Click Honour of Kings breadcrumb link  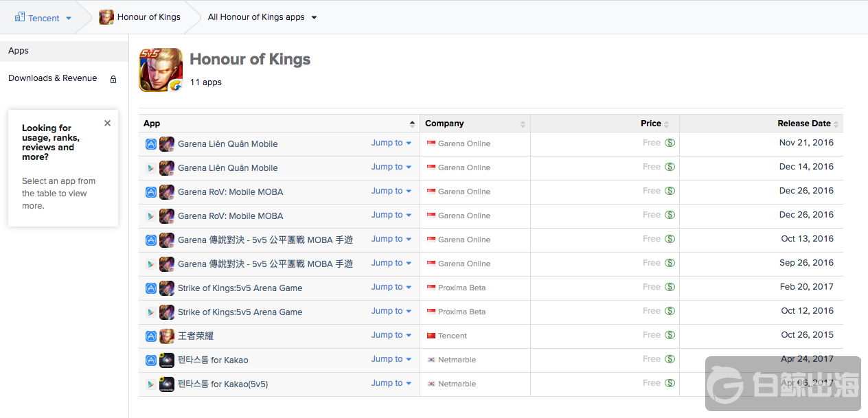click(x=148, y=17)
